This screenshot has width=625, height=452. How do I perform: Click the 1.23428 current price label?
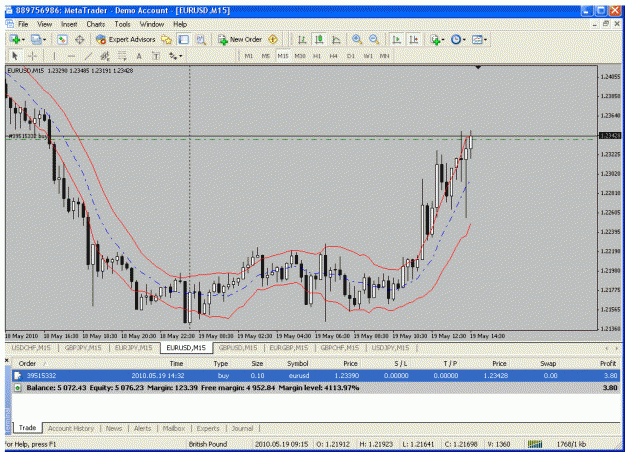pyautogui.click(x=611, y=136)
